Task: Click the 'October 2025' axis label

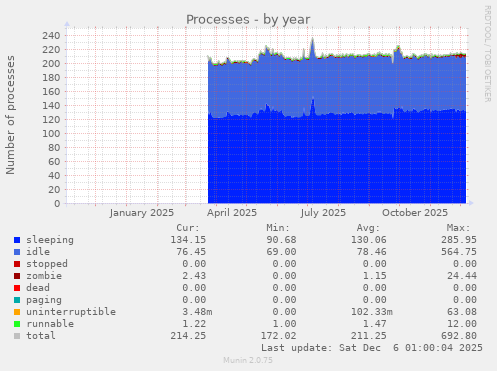Action: (x=415, y=213)
